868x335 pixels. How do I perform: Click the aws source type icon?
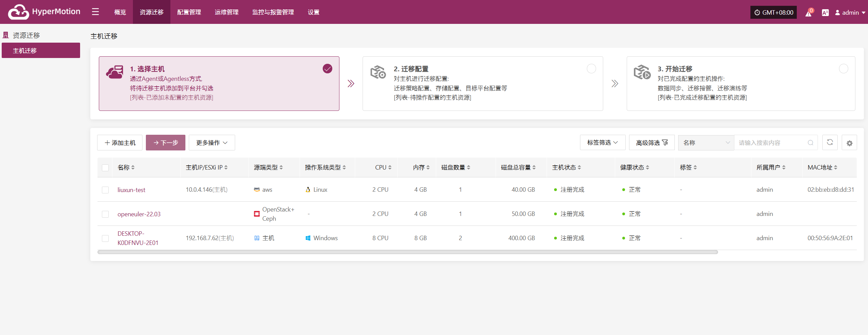point(257,189)
